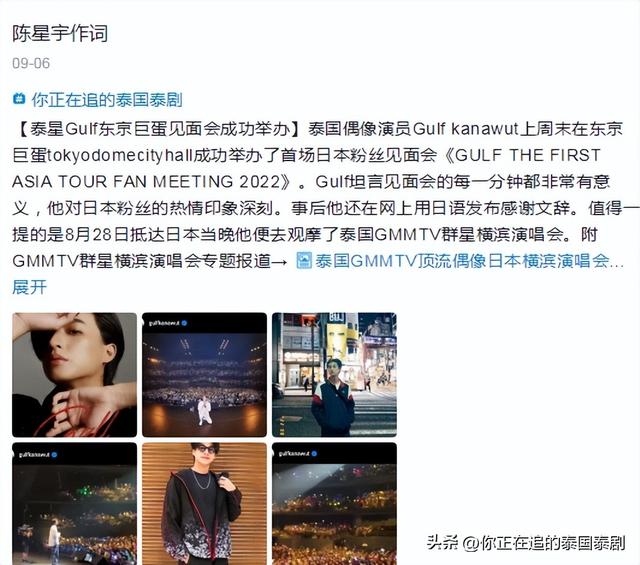Click the article icon before 泰国GMMTV顶流偶像
The width and height of the screenshot is (640, 565).
point(304,260)
